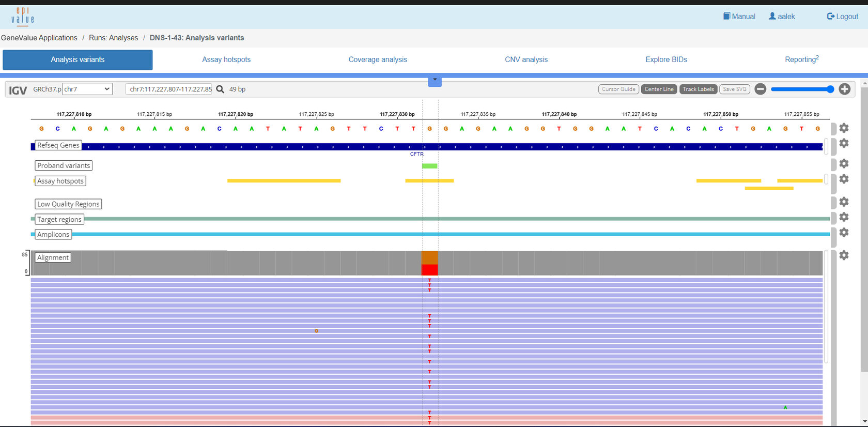This screenshot has height=427, width=868.
Task: Open settings gear for Proband variants track
Action: (844, 163)
